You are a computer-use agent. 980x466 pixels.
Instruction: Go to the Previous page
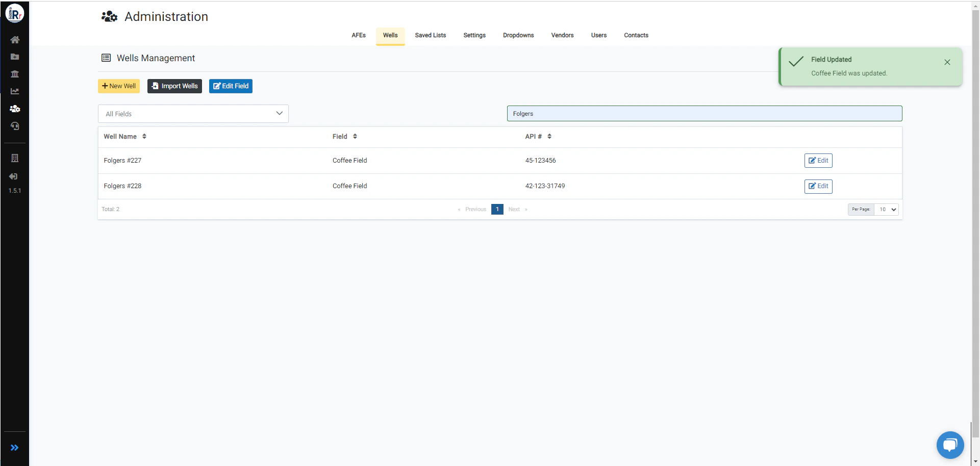tap(472, 210)
